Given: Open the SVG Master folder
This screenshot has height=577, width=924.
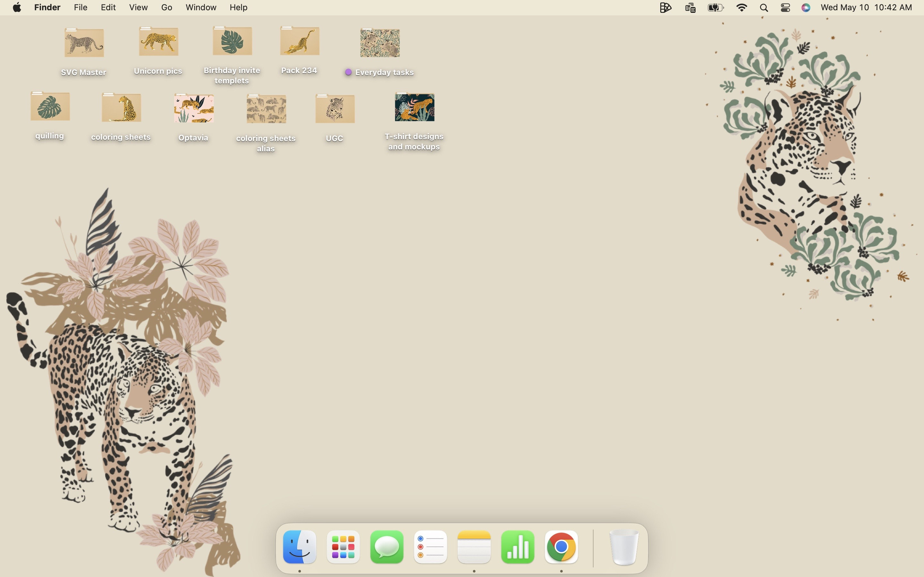Looking at the screenshot, I should [84, 42].
